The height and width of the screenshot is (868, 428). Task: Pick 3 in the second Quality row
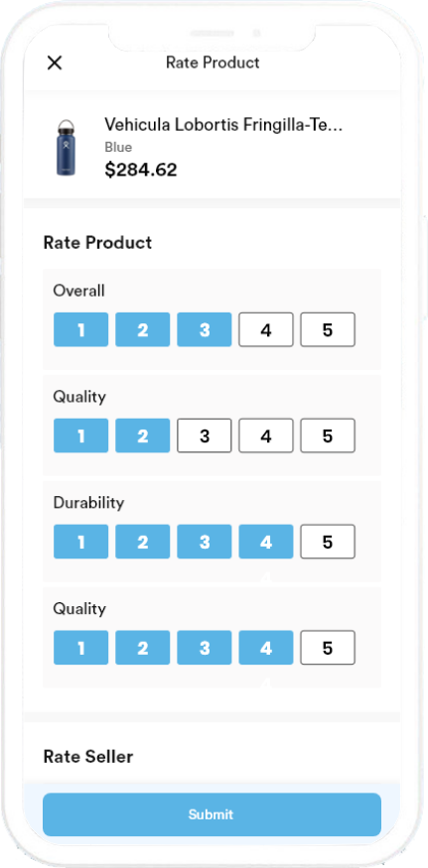point(204,648)
